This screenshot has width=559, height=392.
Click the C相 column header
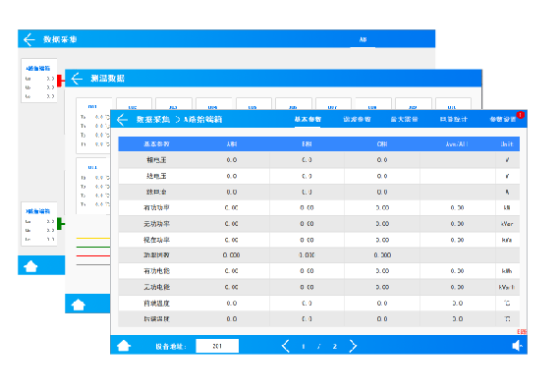382,144
